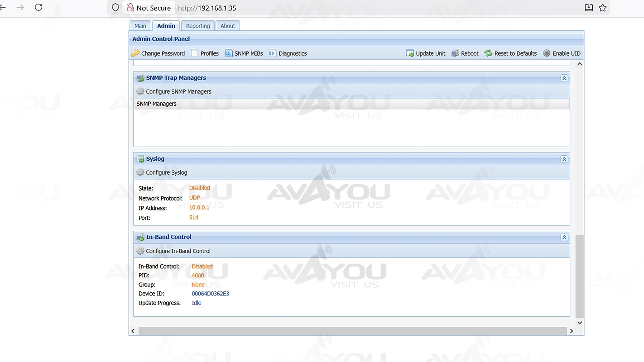
Task: Click the horizontal scrollbar right arrow
Action: click(571, 331)
